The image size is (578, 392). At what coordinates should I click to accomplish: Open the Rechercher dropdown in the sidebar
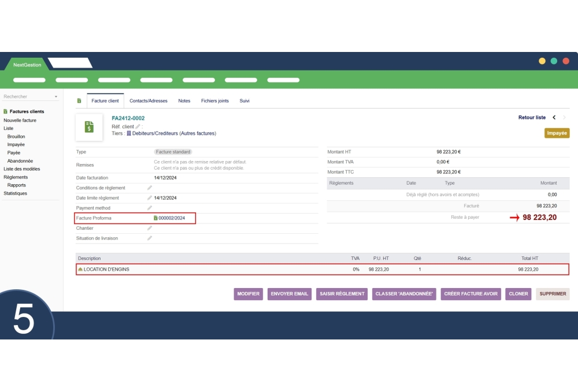pos(55,96)
